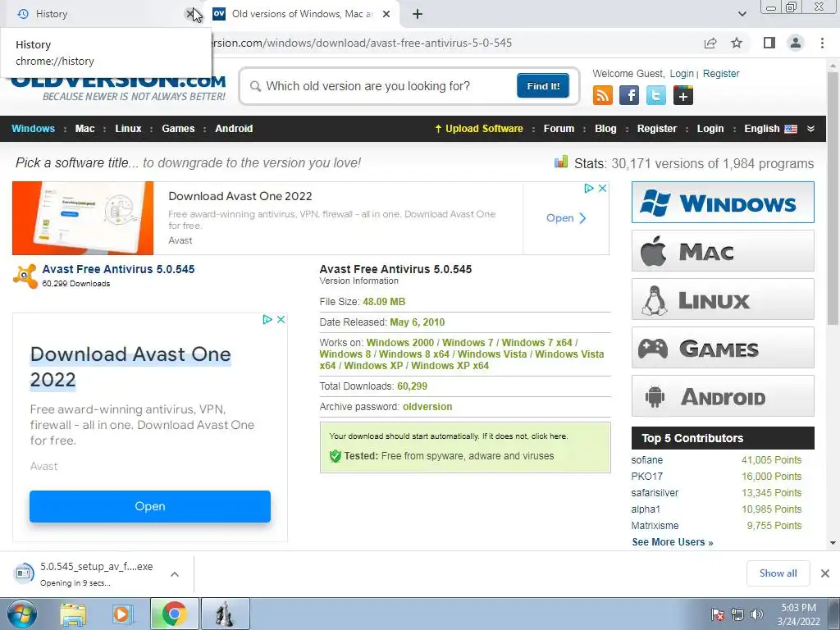
Task: Click the Google plus share icon
Action: pyautogui.click(x=683, y=95)
